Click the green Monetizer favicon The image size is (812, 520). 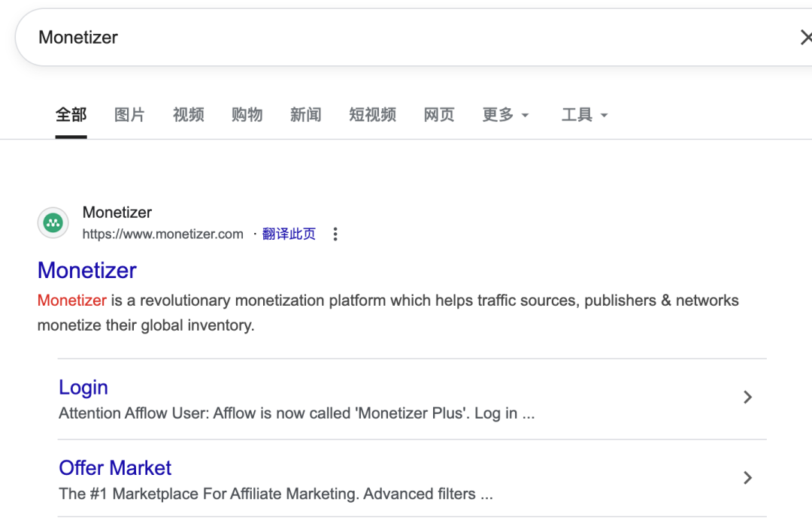[53, 223]
